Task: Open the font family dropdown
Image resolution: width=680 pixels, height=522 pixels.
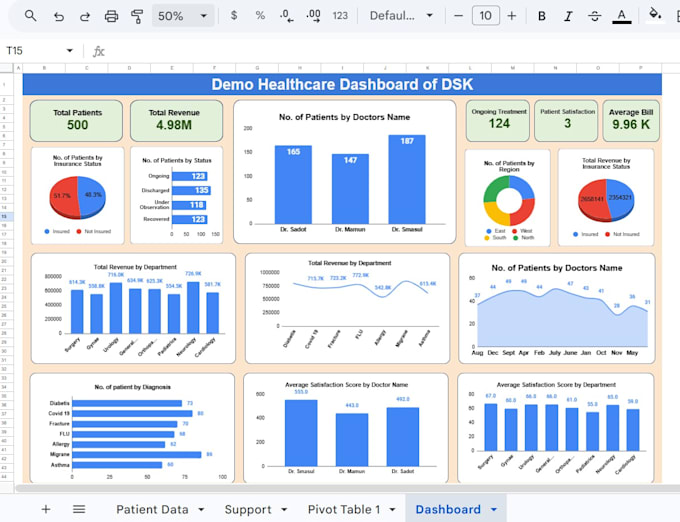Action: click(401, 16)
